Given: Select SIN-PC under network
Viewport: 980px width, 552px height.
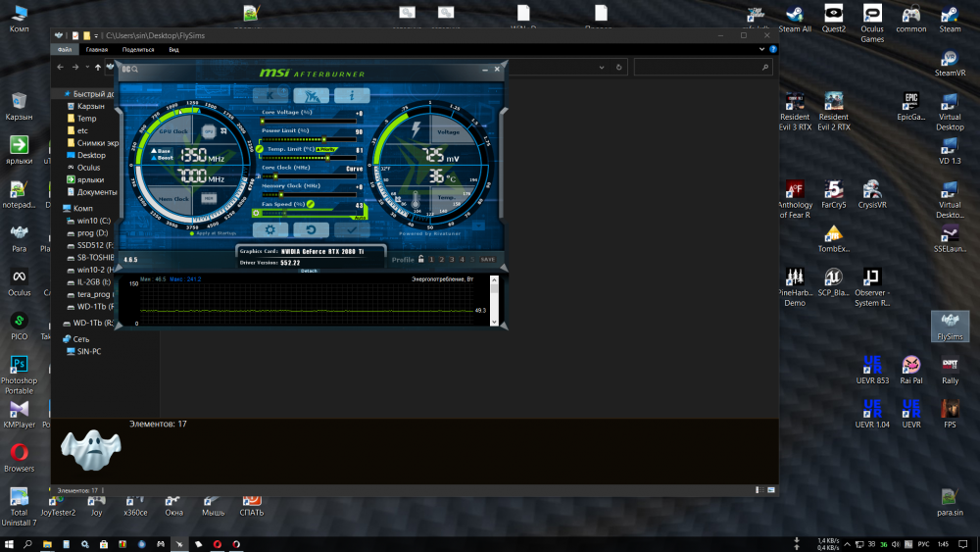Looking at the screenshot, I should (89, 351).
